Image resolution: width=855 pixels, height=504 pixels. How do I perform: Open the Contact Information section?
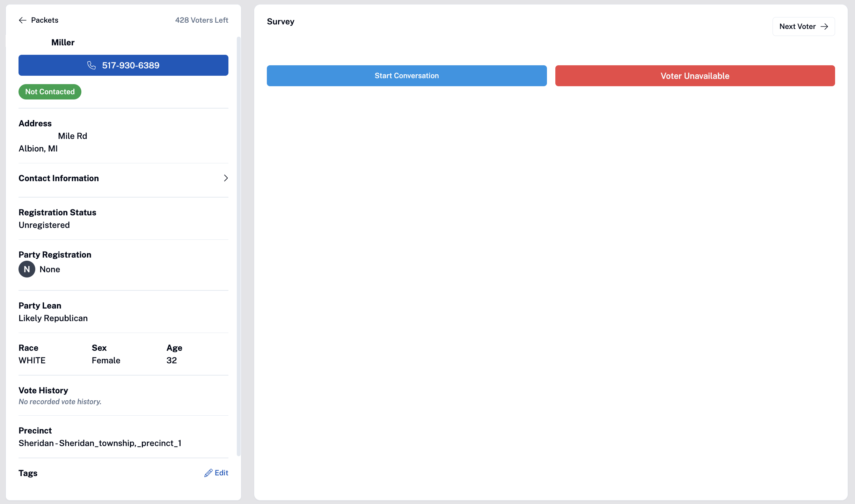click(123, 178)
